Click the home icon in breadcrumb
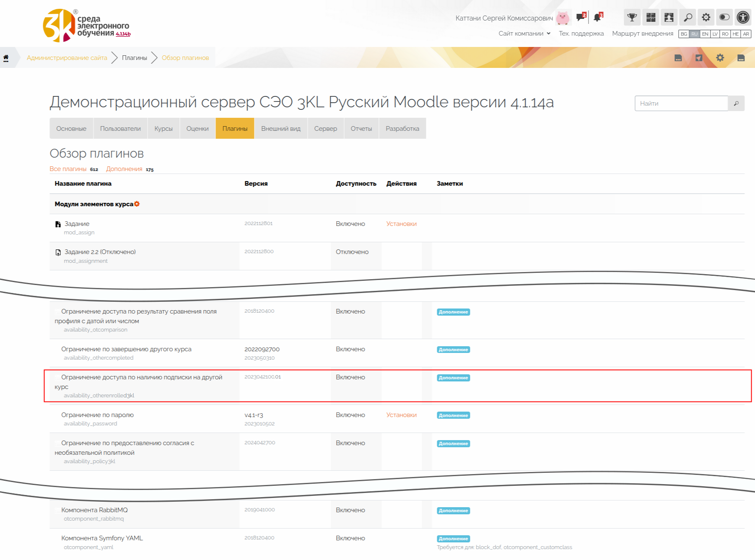This screenshot has height=560, width=755. (6, 58)
